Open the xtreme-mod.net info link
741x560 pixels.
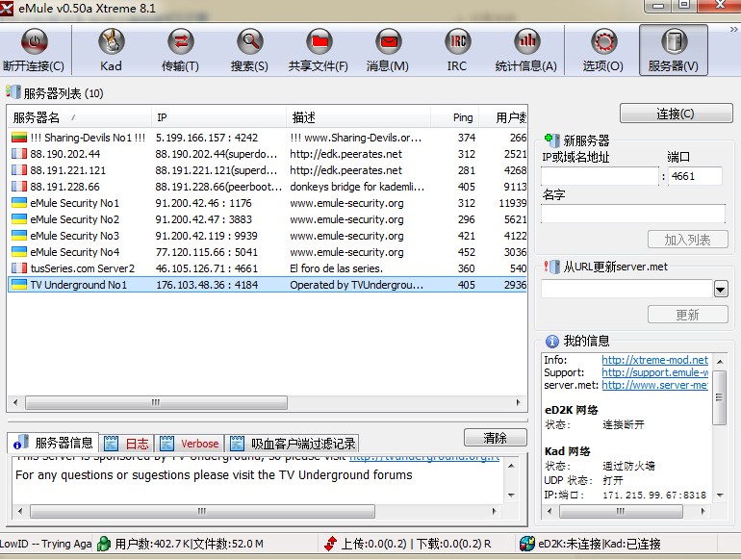(654, 360)
